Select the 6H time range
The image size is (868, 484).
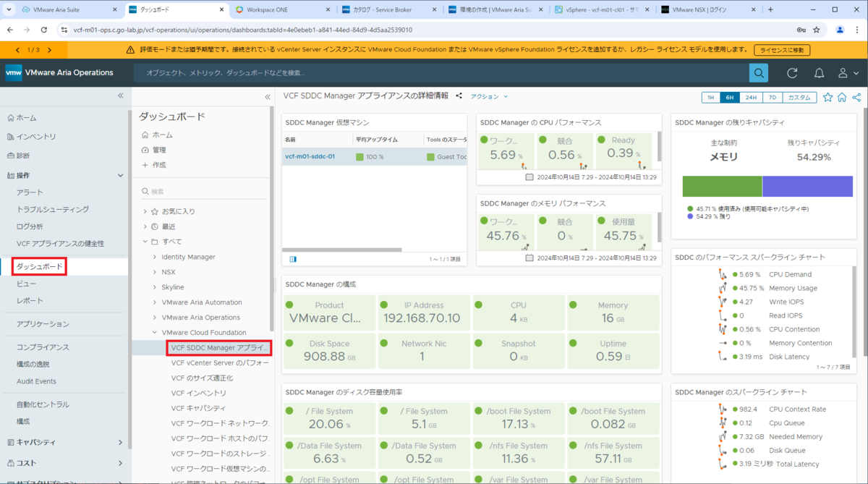pos(729,98)
